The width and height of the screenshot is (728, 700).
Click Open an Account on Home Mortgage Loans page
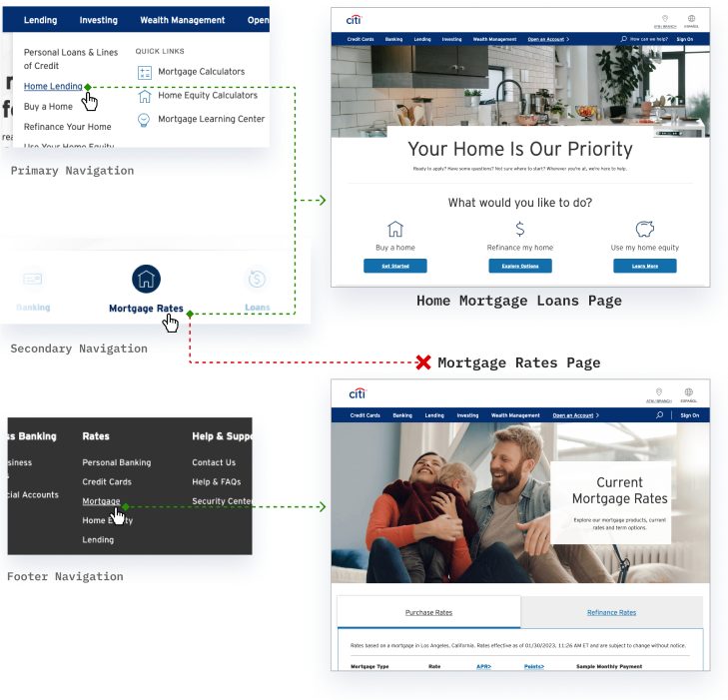[548, 40]
